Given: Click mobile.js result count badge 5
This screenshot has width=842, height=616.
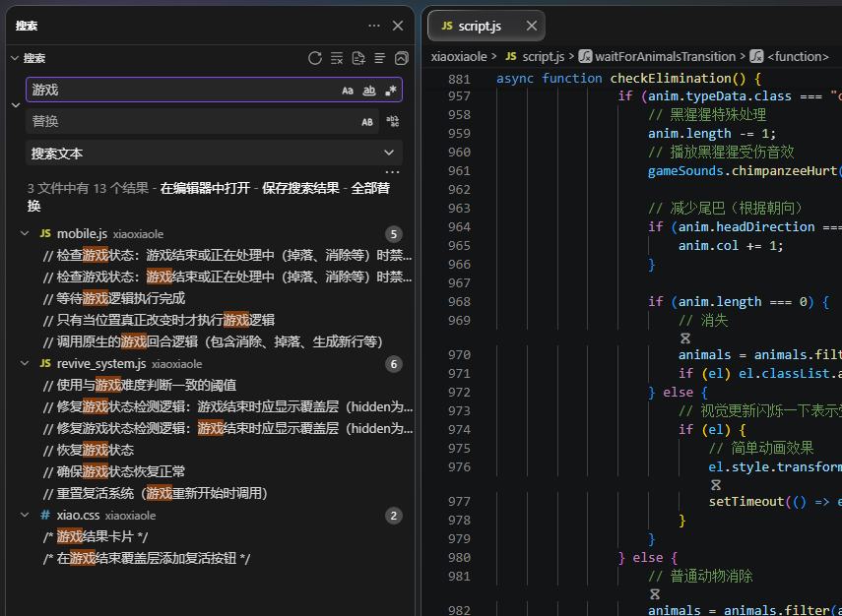Looking at the screenshot, I should 394,234.
